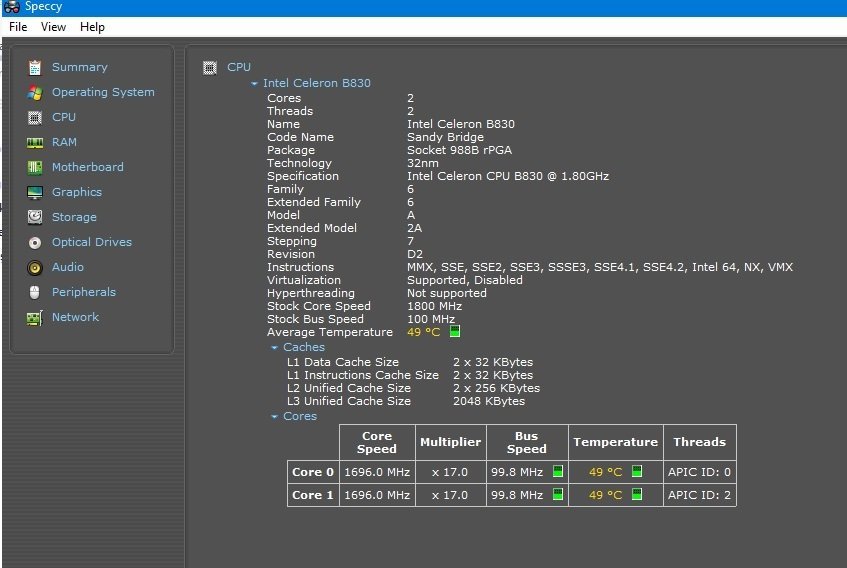Click Core 0's '1696.0 MHz' cell
Screen dimensions: 847x568
377,472
